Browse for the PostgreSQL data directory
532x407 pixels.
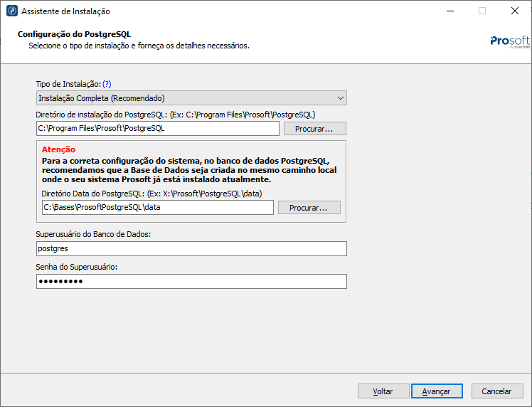point(309,208)
